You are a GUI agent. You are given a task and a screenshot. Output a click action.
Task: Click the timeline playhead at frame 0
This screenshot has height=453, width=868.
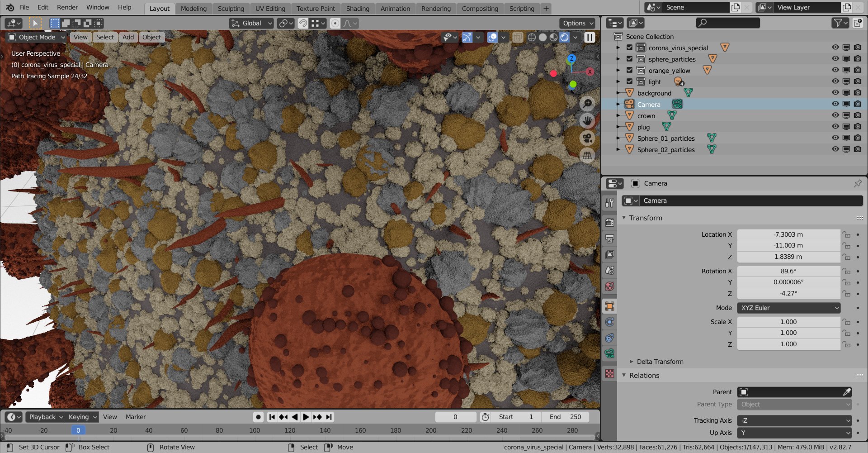(x=78, y=430)
